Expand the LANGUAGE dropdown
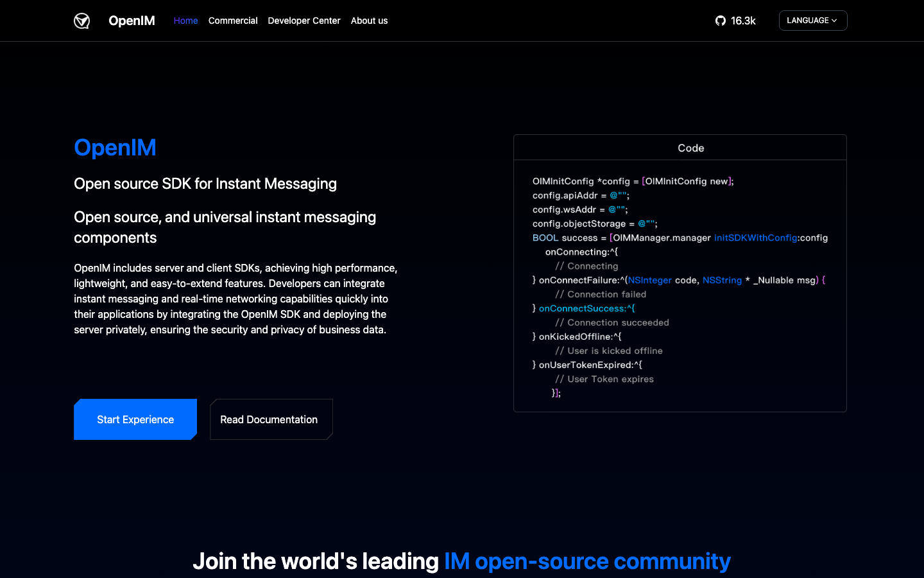This screenshot has height=578, width=924. [x=813, y=21]
